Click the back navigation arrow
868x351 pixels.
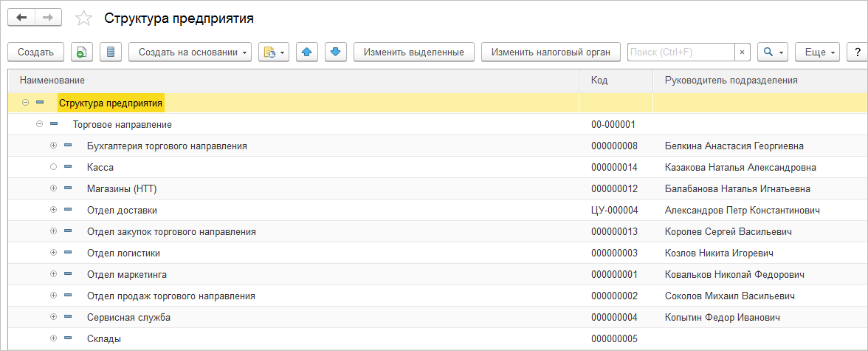pos(21,18)
